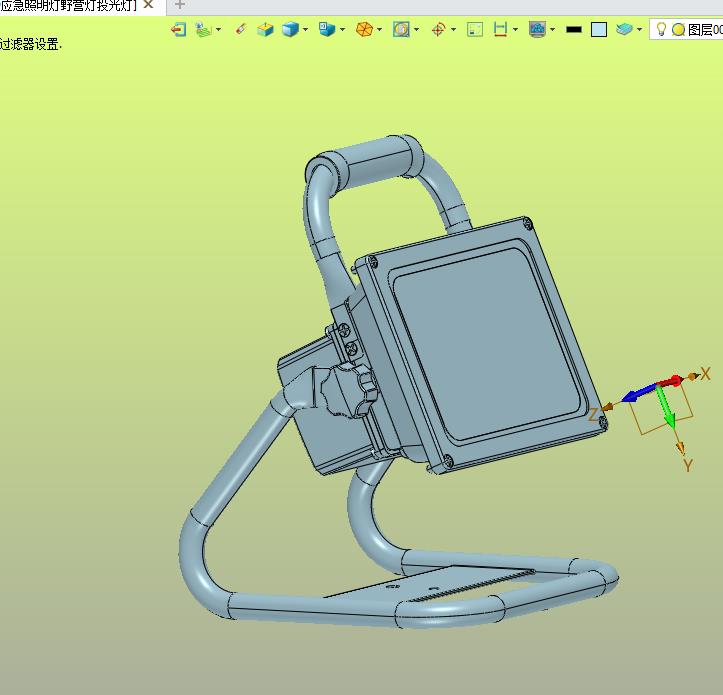Click the yellow circle layer icon
Screen dimensions: 723x695
coord(678,30)
